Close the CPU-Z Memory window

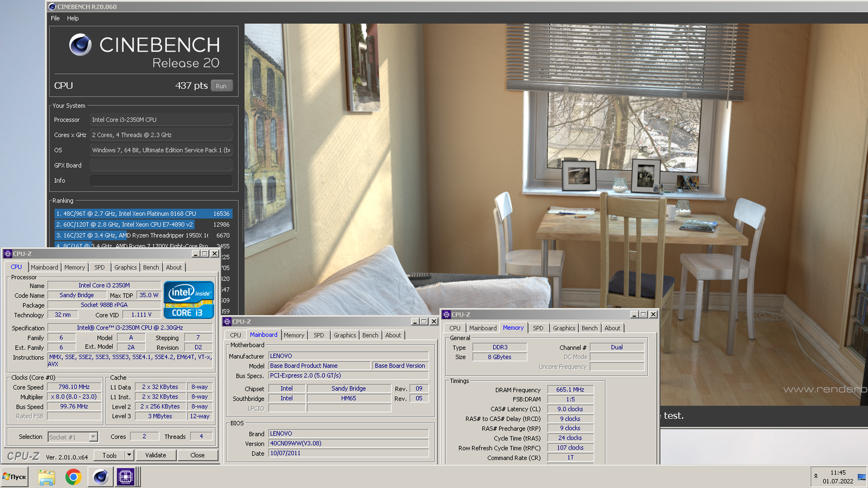tap(653, 314)
